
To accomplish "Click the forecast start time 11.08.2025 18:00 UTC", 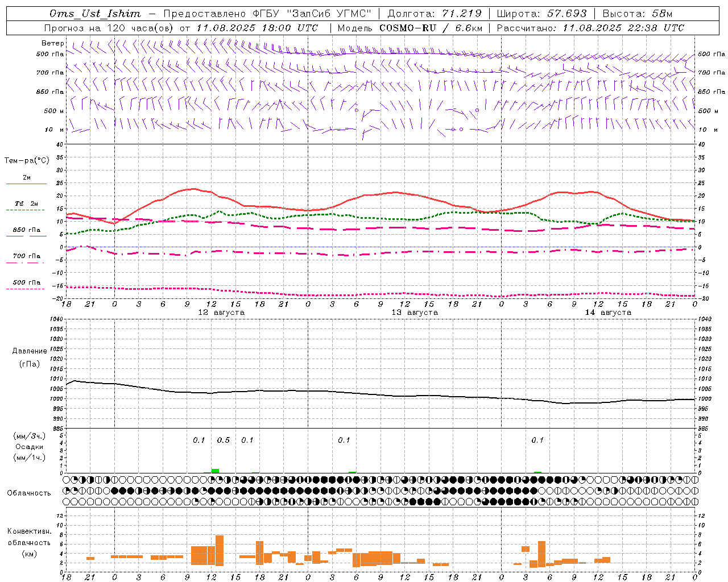I will click(x=257, y=28).
